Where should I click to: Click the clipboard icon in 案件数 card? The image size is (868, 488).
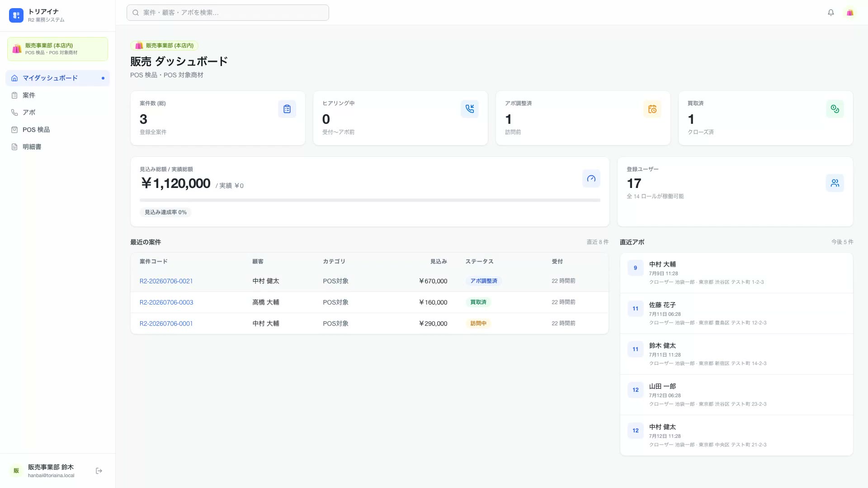click(287, 109)
